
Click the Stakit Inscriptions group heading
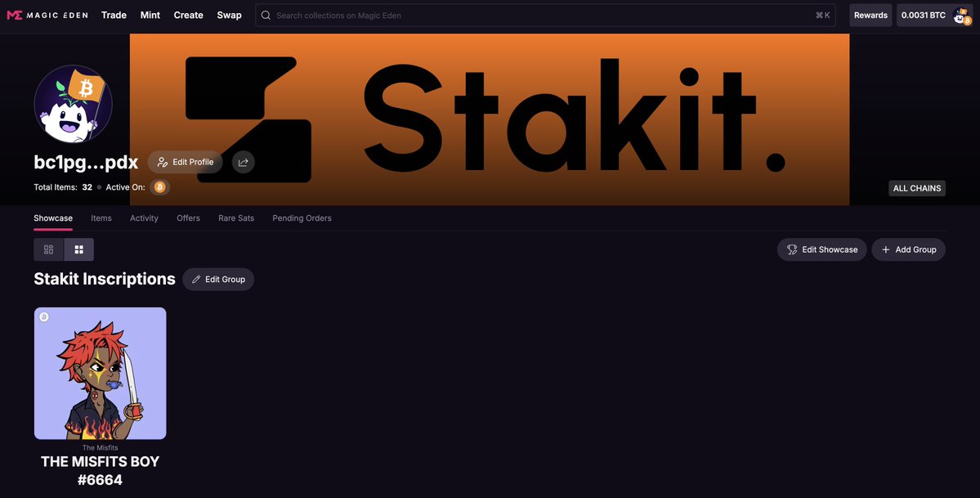105,279
